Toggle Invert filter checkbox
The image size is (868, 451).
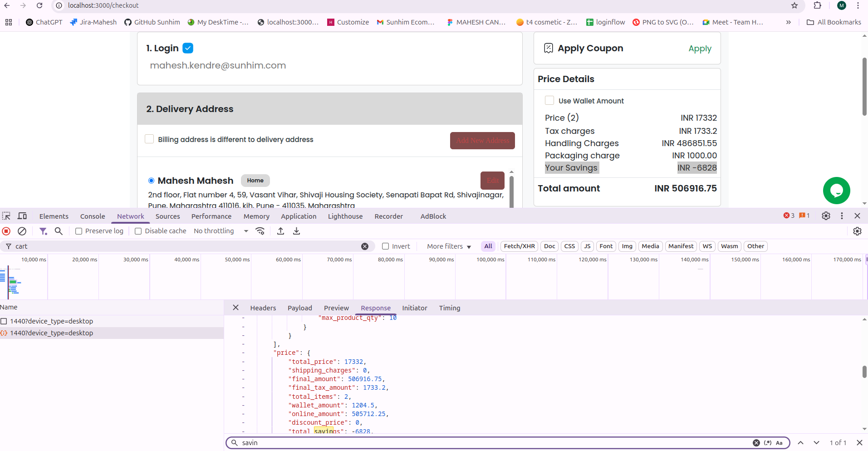click(386, 246)
